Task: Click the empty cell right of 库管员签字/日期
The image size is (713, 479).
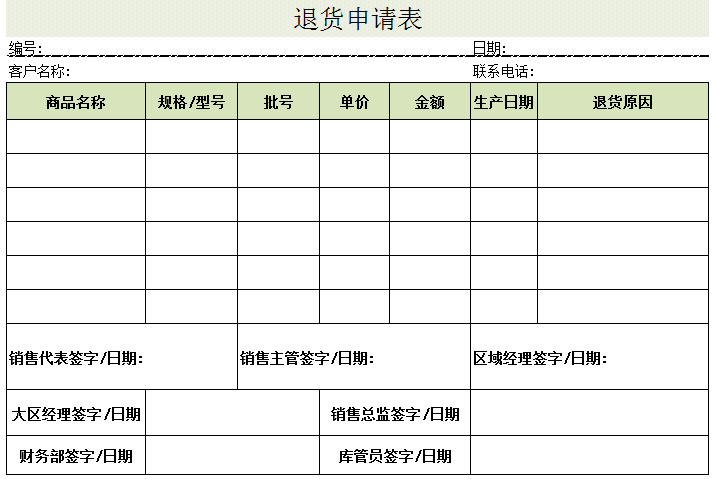Action: coord(590,455)
